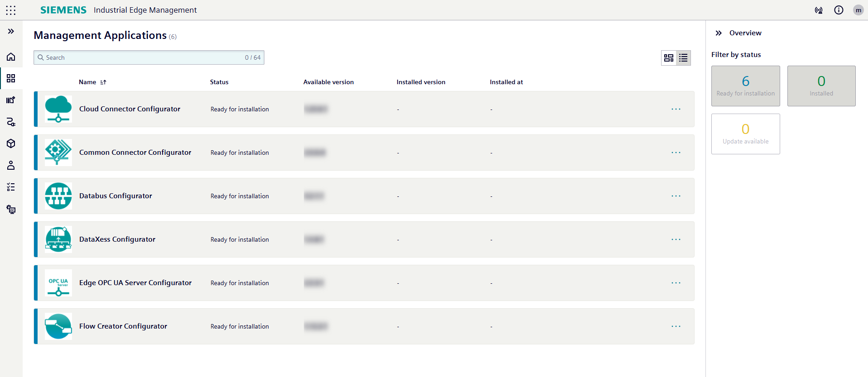Open the information icon in header

click(x=839, y=10)
